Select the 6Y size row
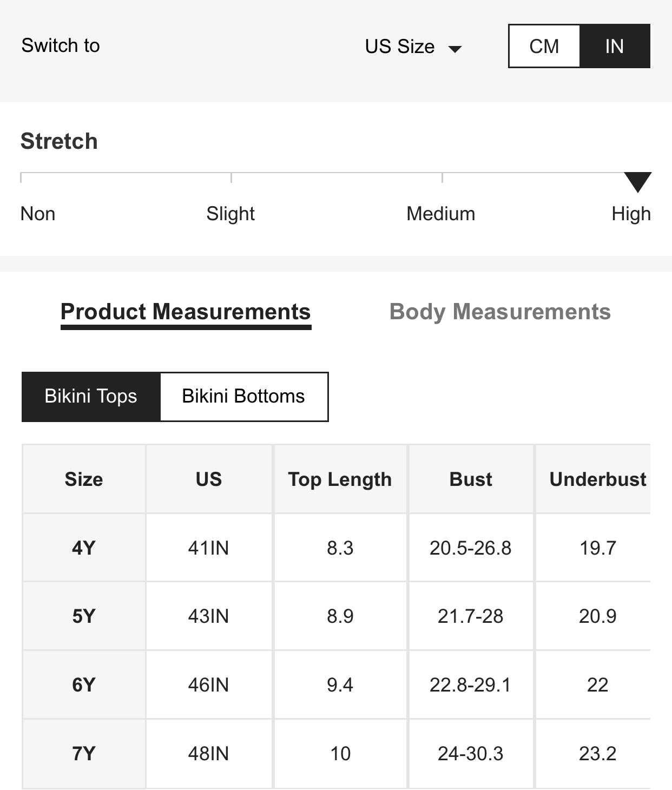 coord(84,685)
